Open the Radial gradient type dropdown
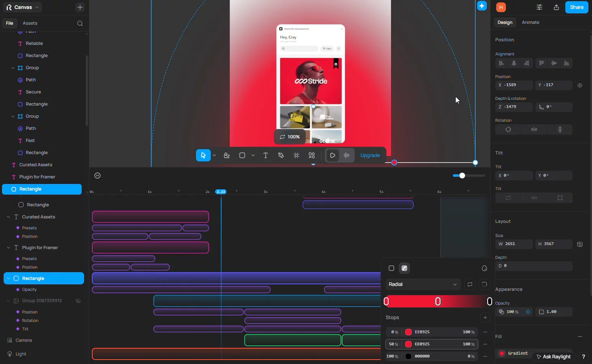The image size is (592, 364). pyautogui.click(x=423, y=284)
